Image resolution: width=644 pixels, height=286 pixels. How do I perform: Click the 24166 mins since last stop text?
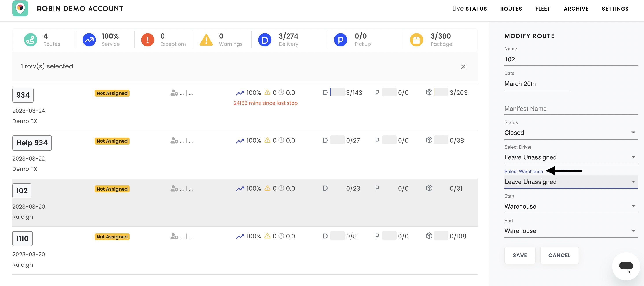(x=266, y=103)
